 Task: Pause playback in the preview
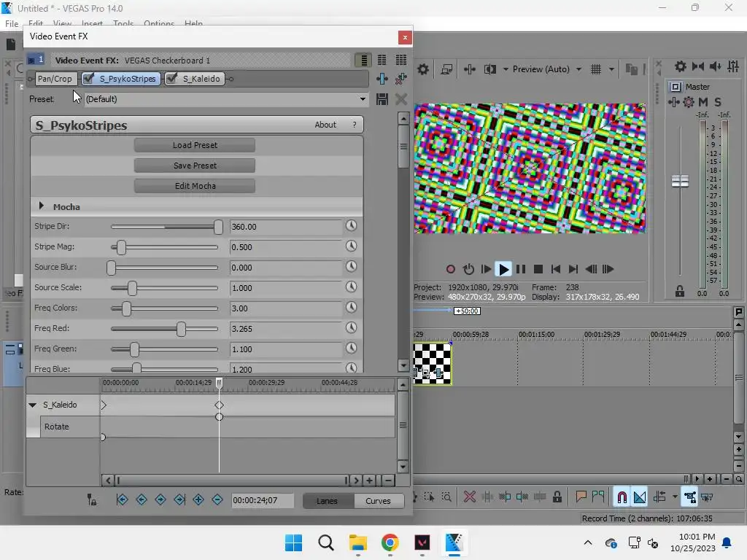pyautogui.click(x=521, y=270)
